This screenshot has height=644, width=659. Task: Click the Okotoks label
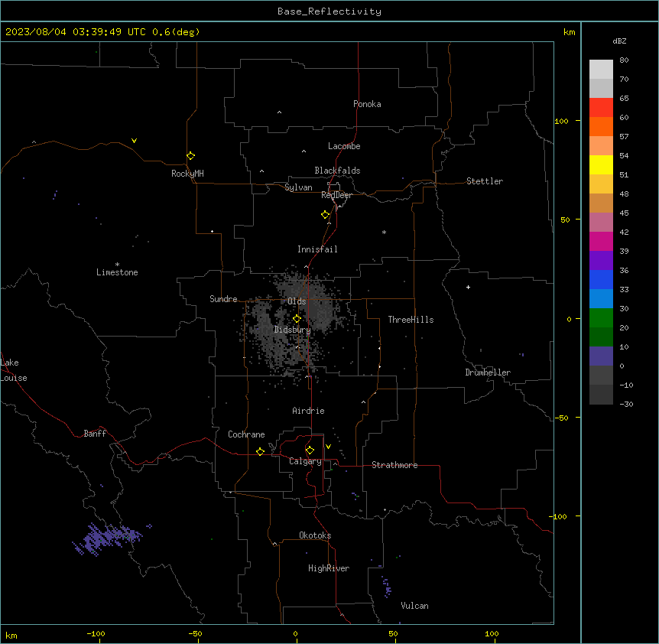point(315,535)
